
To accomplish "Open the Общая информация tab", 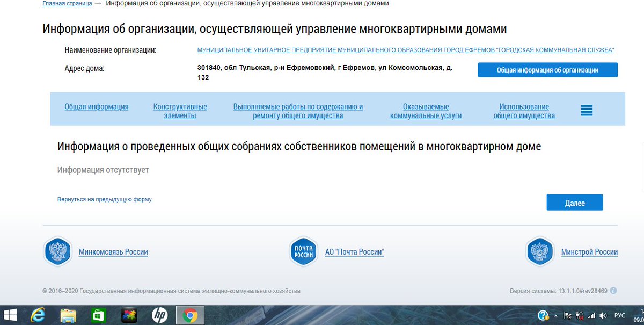I will pyautogui.click(x=97, y=106).
